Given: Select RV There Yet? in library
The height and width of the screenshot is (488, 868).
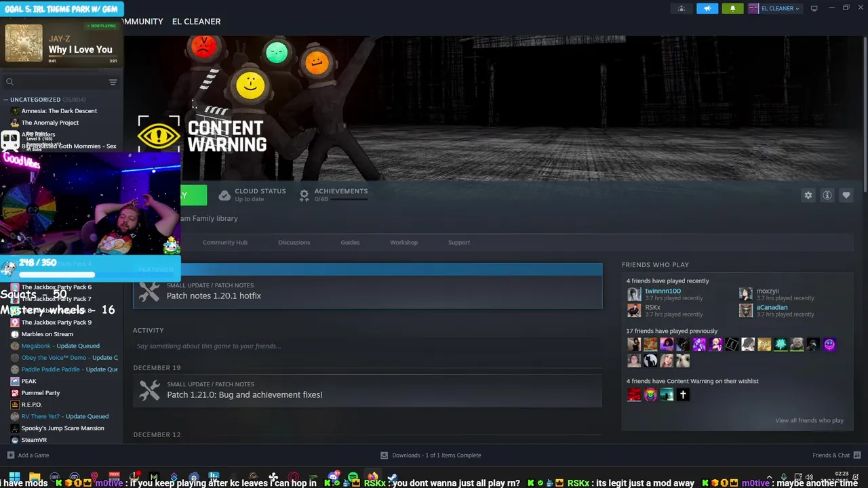Looking at the screenshot, I should click(65, 416).
